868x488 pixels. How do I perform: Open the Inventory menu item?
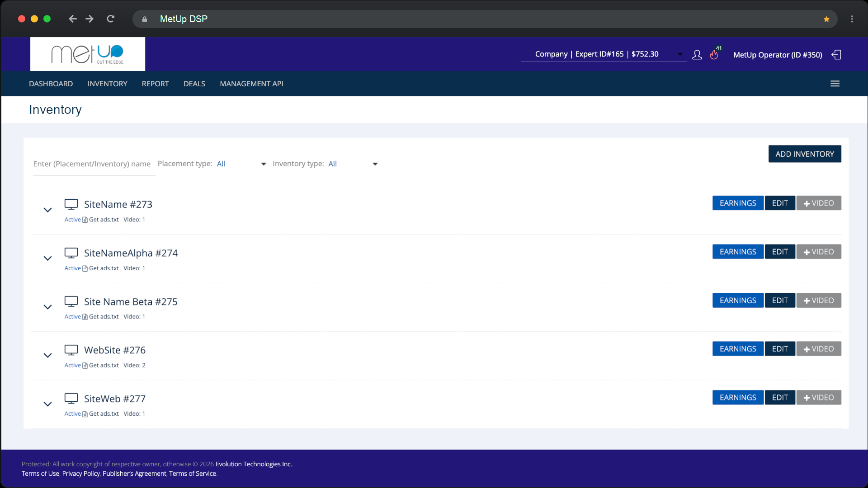(107, 84)
